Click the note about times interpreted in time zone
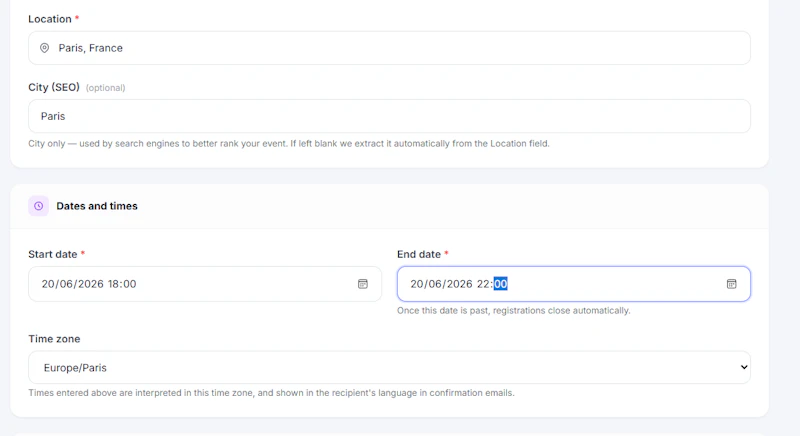 pos(271,393)
